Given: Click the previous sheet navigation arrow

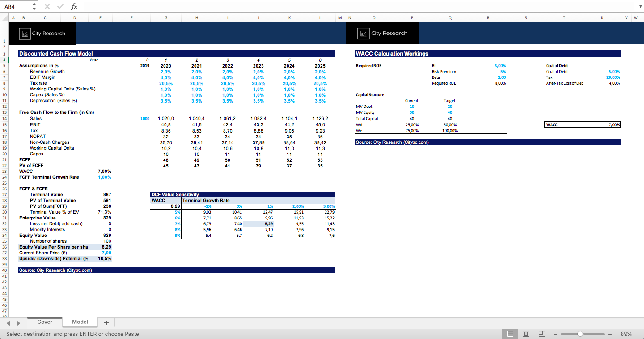Looking at the screenshot, I should point(9,323).
